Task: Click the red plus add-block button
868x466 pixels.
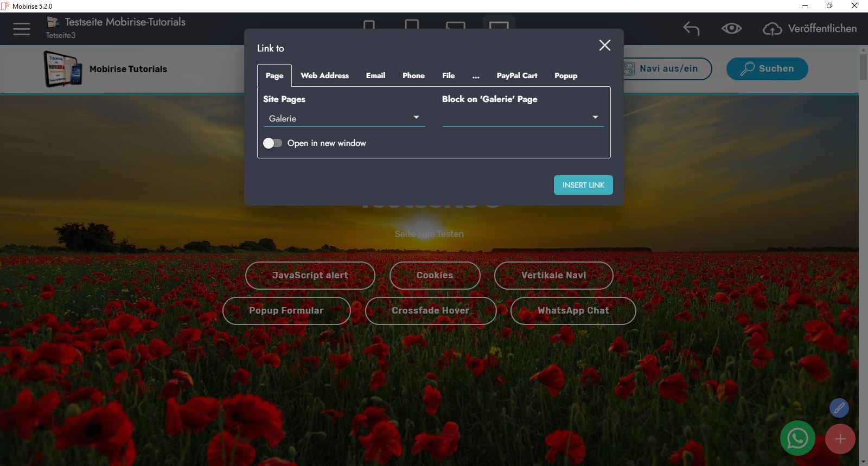Action: coord(840,439)
